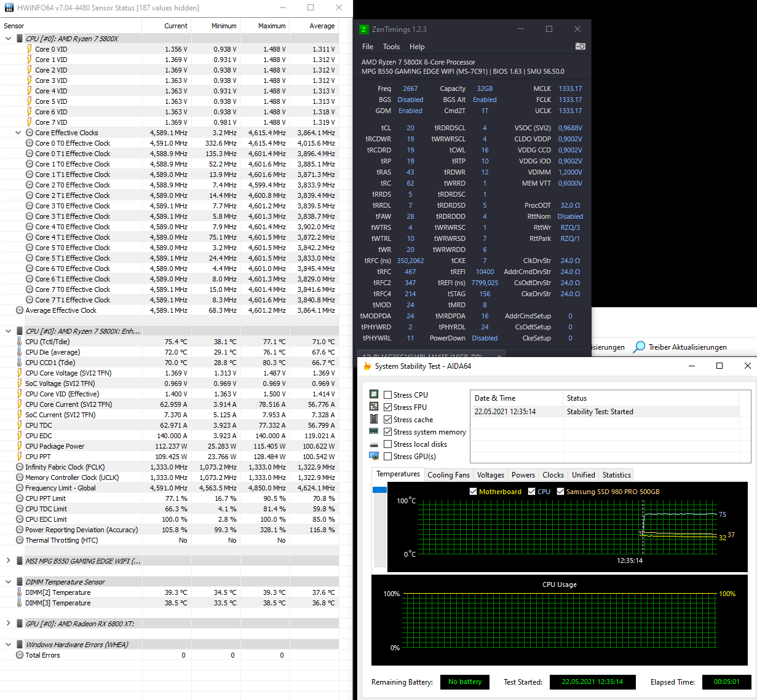Click the clock icon for Infinity Fabric Clock (FCLK)
Image resolution: width=757 pixels, height=700 pixels.
tap(20, 467)
